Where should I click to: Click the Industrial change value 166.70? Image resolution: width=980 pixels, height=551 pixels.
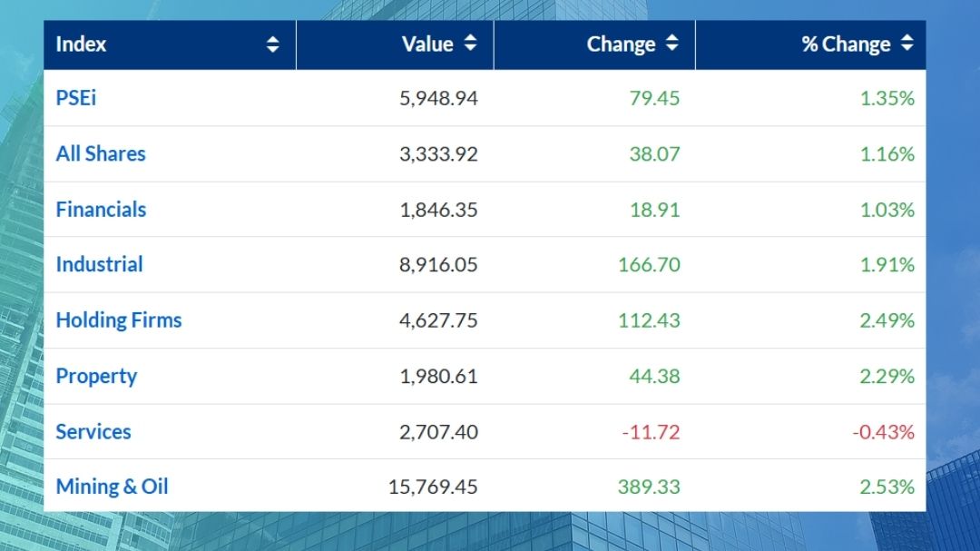(x=648, y=265)
